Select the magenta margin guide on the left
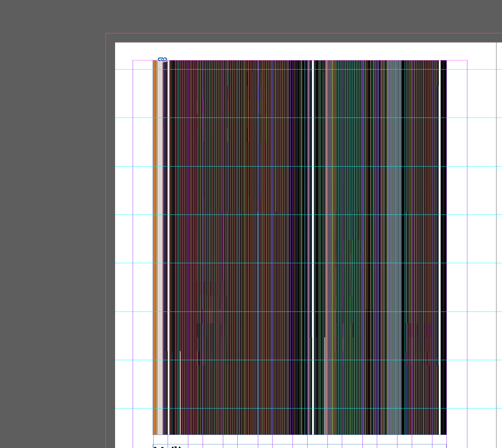The width and height of the screenshot is (502, 448). 133,229
